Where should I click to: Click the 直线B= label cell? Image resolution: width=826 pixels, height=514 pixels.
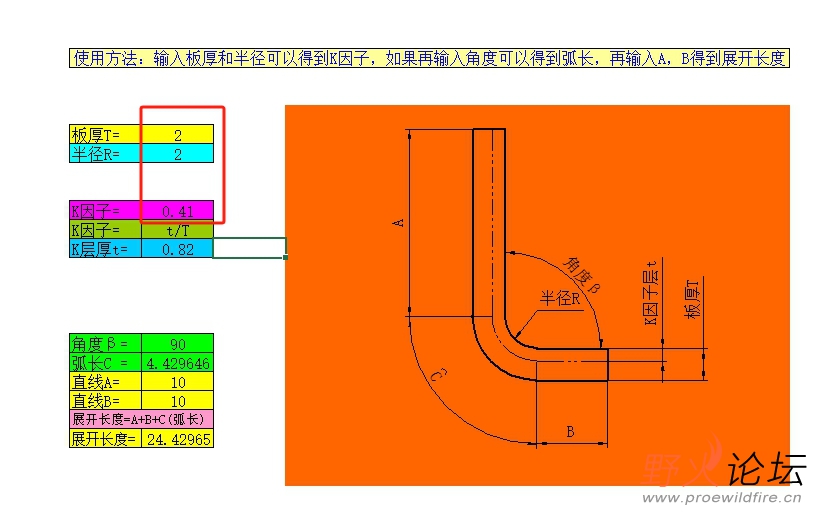tap(105, 400)
